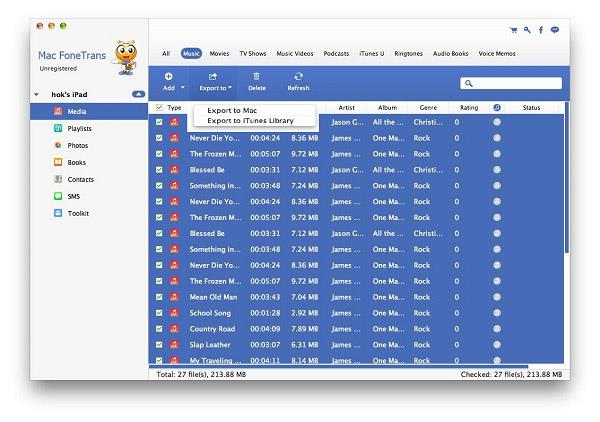Toggle the select-all checkbox in header

(x=159, y=108)
